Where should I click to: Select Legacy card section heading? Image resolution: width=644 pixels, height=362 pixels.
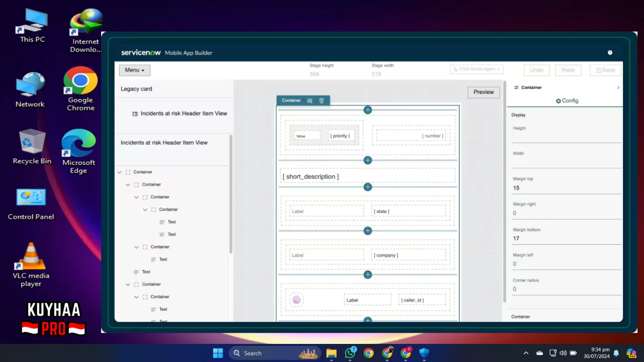[136, 89]
